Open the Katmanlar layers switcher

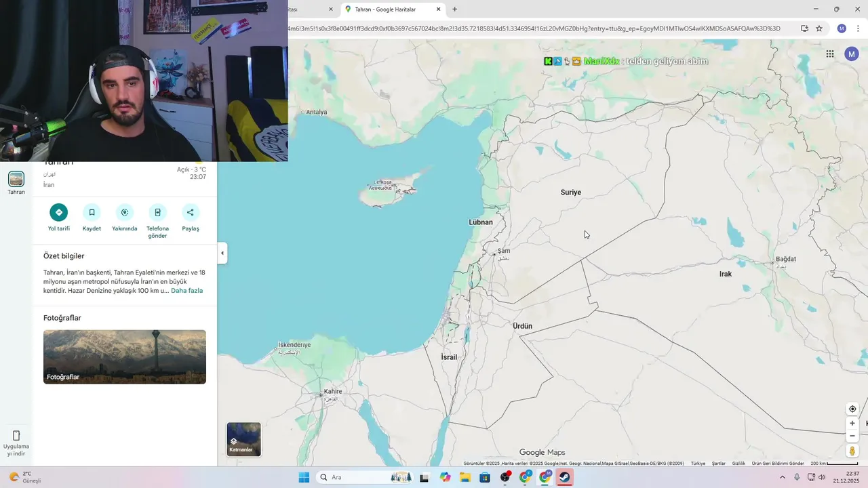[x=243, y=439]
